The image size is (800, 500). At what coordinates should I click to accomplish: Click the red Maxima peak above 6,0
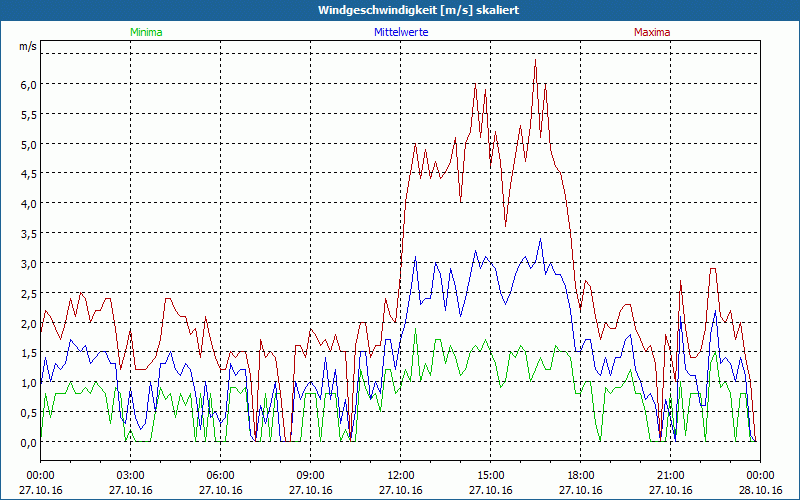tap(535, 60)
